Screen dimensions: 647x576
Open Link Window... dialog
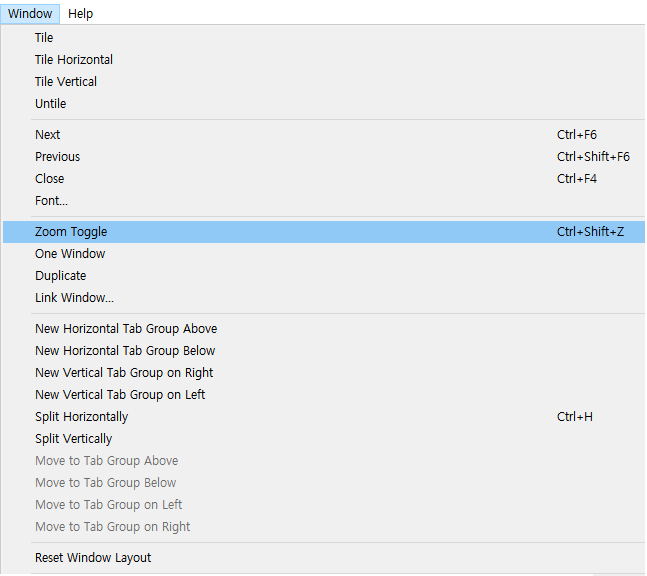tap(324, 297)
